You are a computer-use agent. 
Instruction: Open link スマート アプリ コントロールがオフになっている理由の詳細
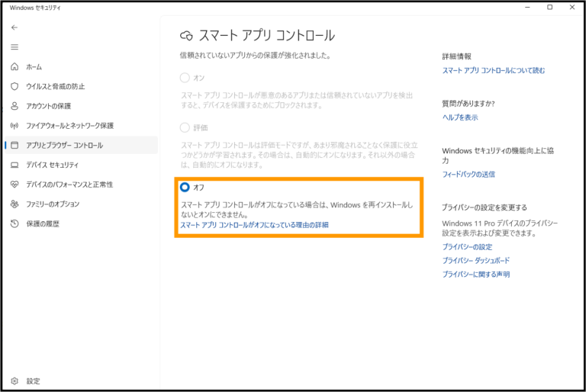[x=255, y=225]
